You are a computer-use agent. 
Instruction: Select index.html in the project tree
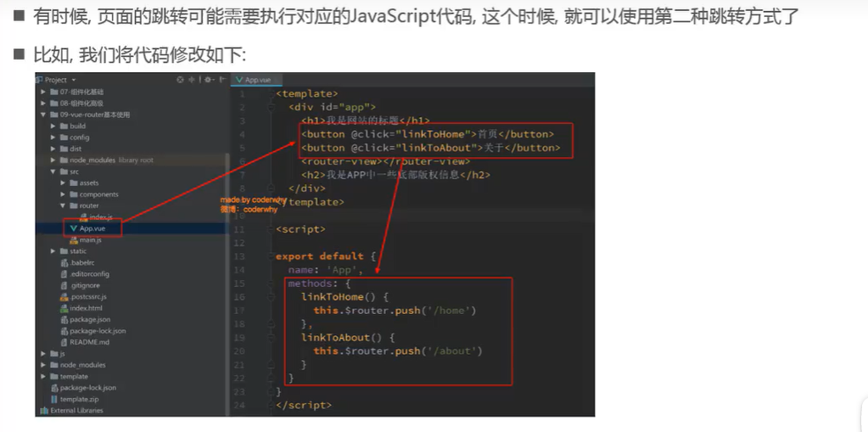[86, 308]
